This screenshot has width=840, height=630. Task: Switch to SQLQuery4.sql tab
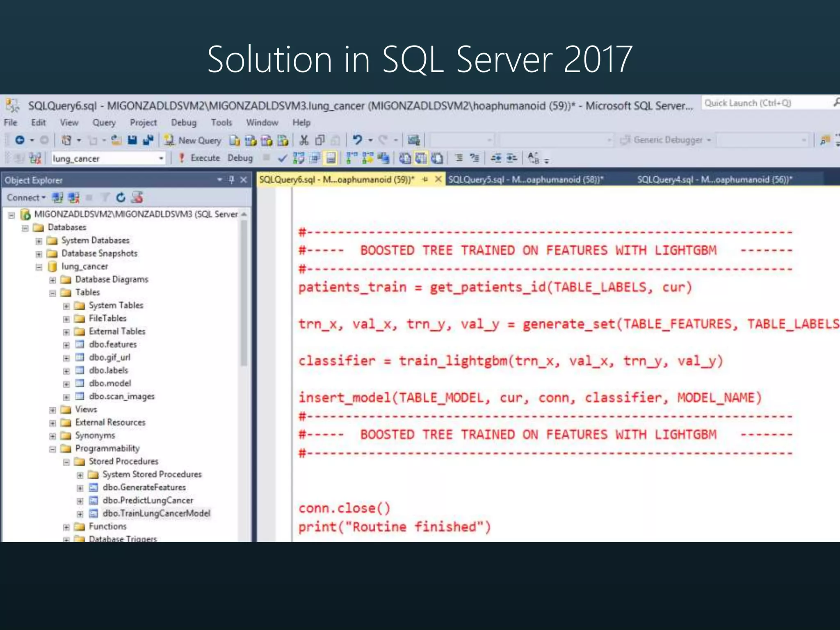pos(714,180)
